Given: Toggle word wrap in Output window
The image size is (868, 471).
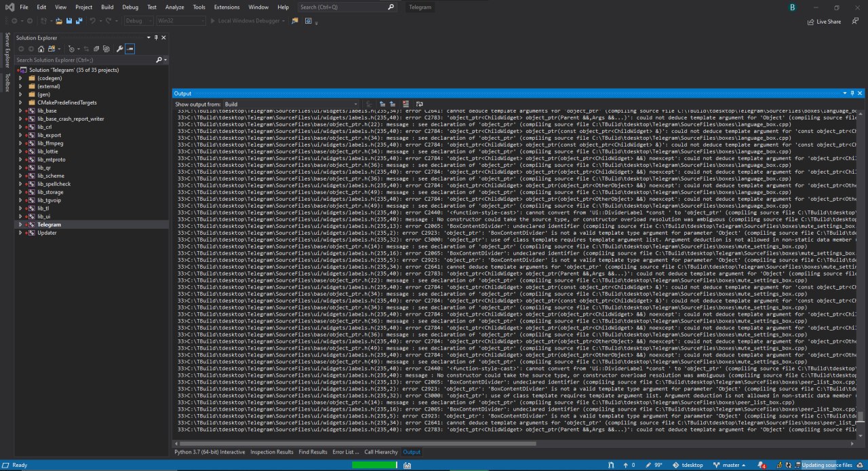Looking at the screenshot, I should pos(420,104).
